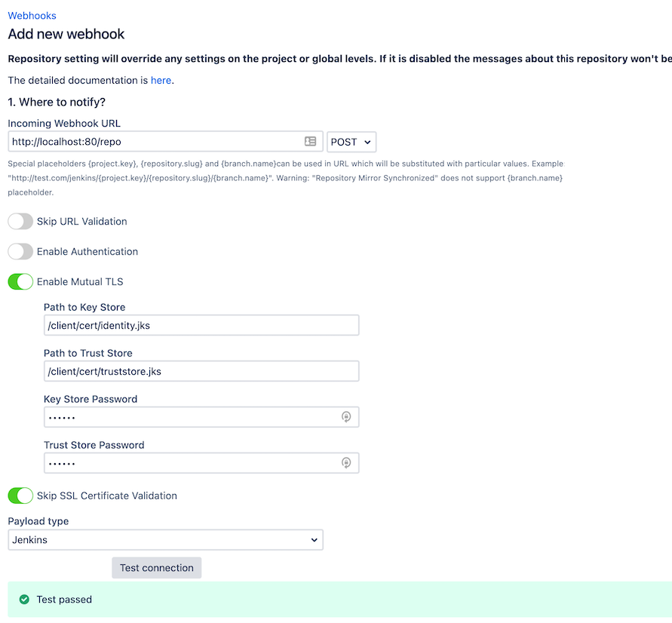The height and width of the screenshot is (623, 672).
Task: Go back to Webhooks breadcrumb link
Action: pyautogui.click(x=32, y=15)
